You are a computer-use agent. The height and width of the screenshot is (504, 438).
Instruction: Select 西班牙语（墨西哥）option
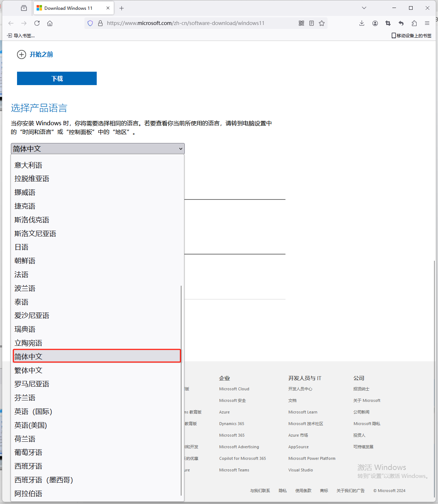(x=96, y=480)
